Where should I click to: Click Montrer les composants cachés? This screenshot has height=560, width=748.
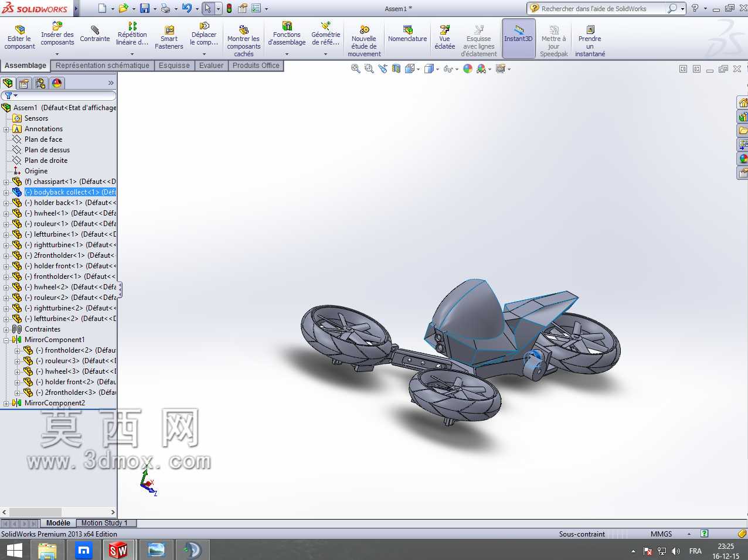point(244,41)
